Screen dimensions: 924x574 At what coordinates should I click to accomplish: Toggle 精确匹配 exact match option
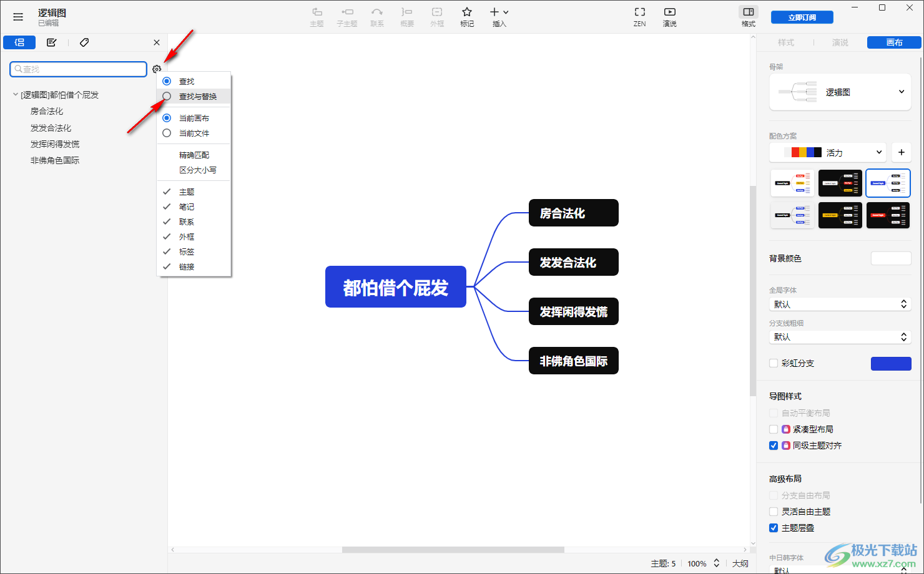pos(194,155)
